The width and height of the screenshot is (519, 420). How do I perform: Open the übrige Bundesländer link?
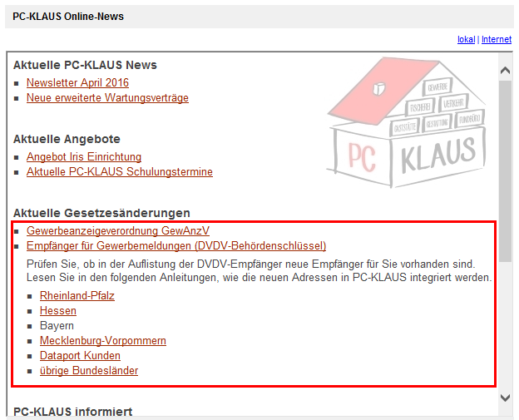[89, 371]
